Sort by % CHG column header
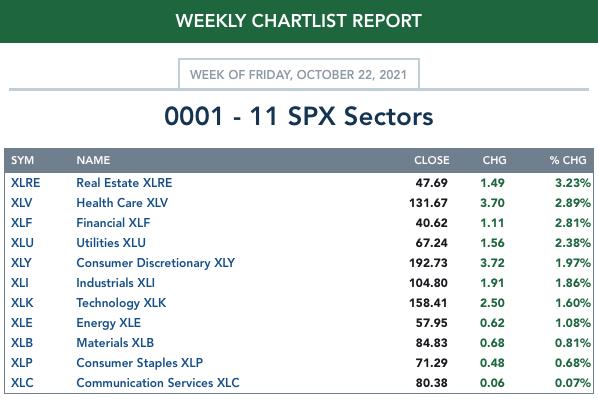598x399 pixels. click(x=568, y=160)
